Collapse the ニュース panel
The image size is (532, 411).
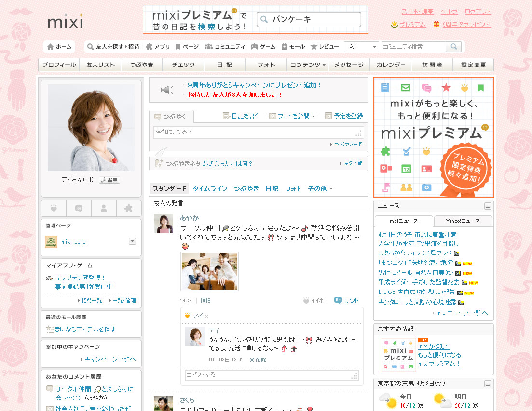click(488, 206)
